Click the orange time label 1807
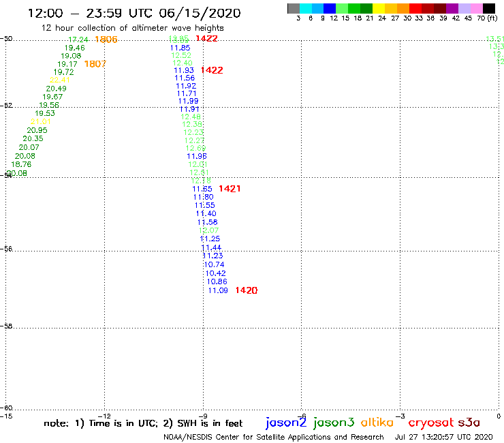504x443 pixels. [95, 63]
